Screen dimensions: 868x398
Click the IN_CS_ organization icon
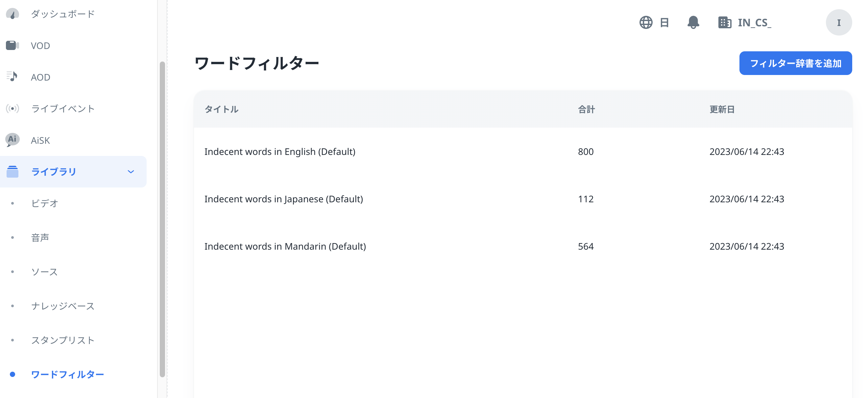click(x=724, y=22)
